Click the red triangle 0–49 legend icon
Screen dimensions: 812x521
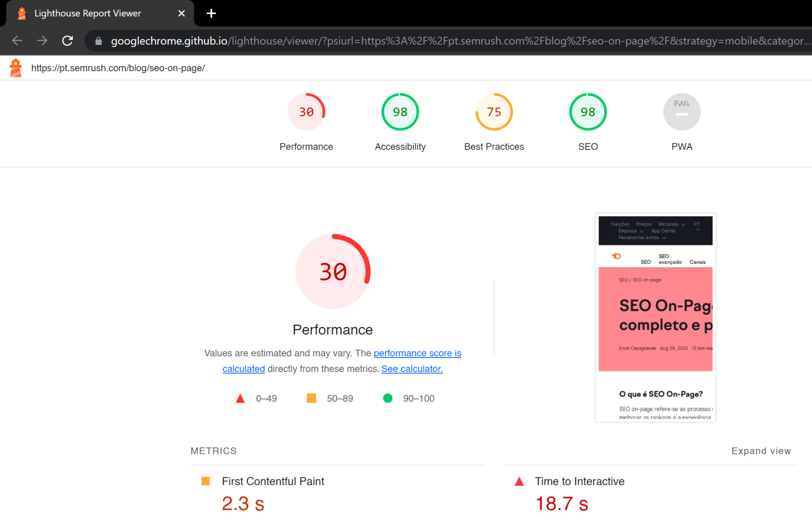pos(240,398)
